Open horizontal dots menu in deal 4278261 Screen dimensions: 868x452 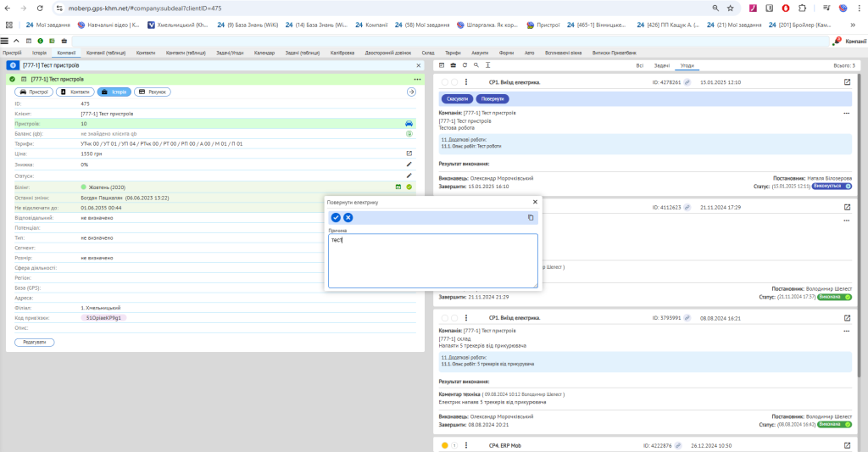[847, 113]
